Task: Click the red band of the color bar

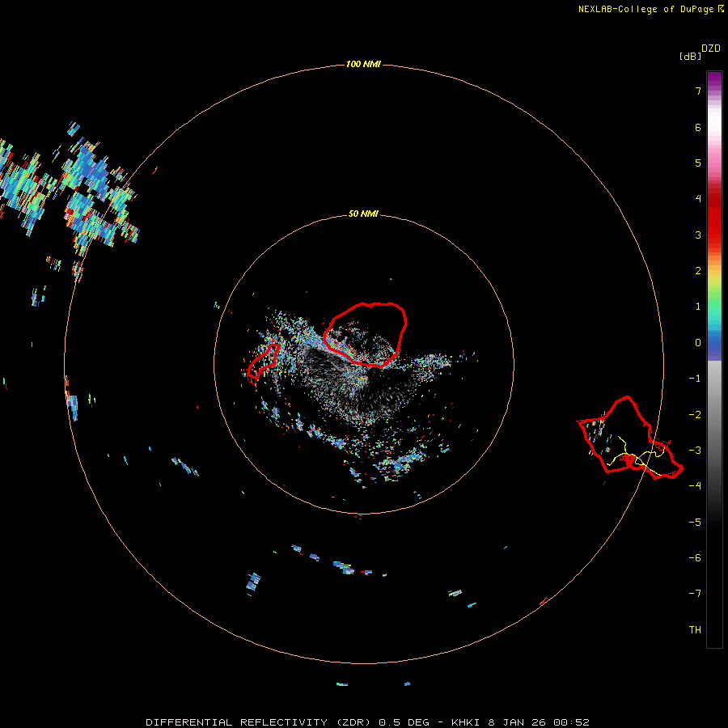Action: 714,218
